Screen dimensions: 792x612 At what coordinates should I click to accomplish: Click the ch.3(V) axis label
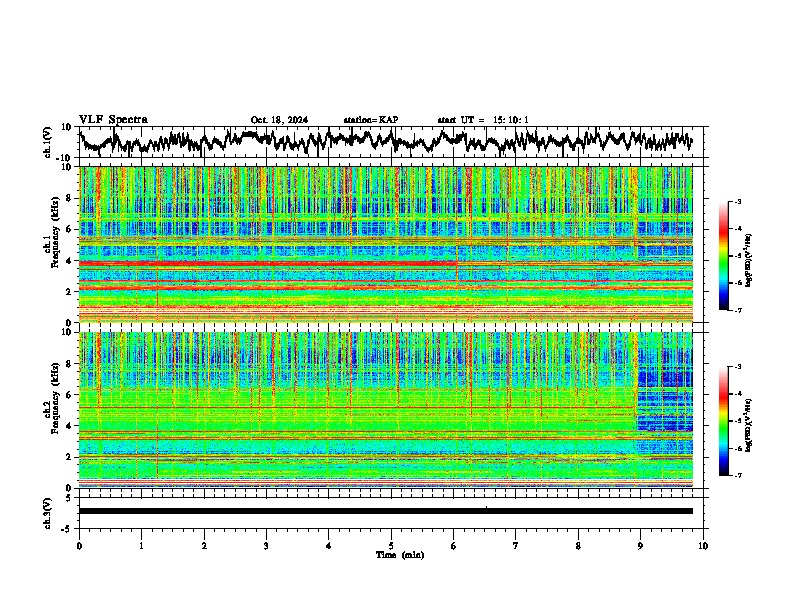[48, 513]
